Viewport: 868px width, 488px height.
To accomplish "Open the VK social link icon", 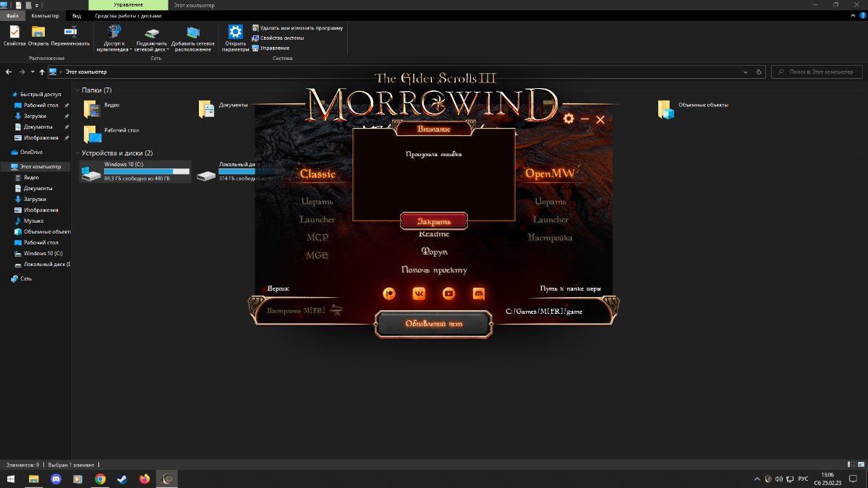I will 420,294.
